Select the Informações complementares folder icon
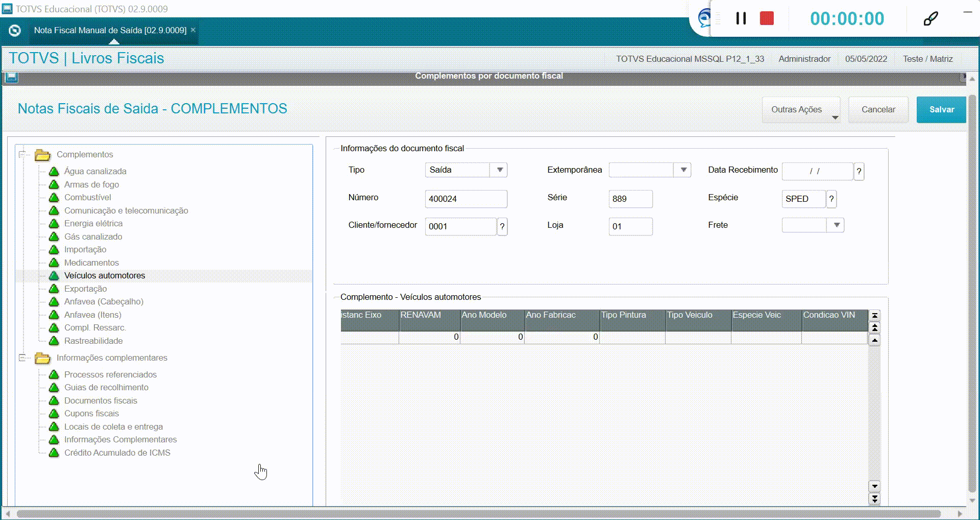 click(42, 358)
